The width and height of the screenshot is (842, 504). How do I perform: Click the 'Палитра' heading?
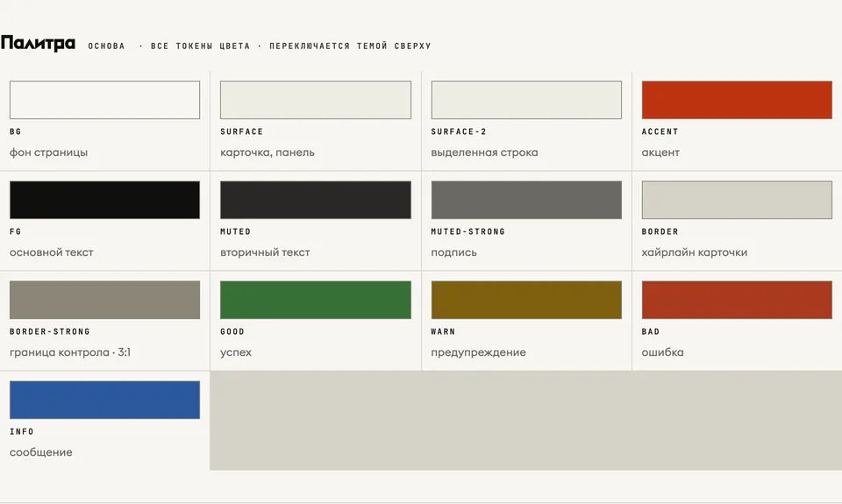(x=38, y=43)
